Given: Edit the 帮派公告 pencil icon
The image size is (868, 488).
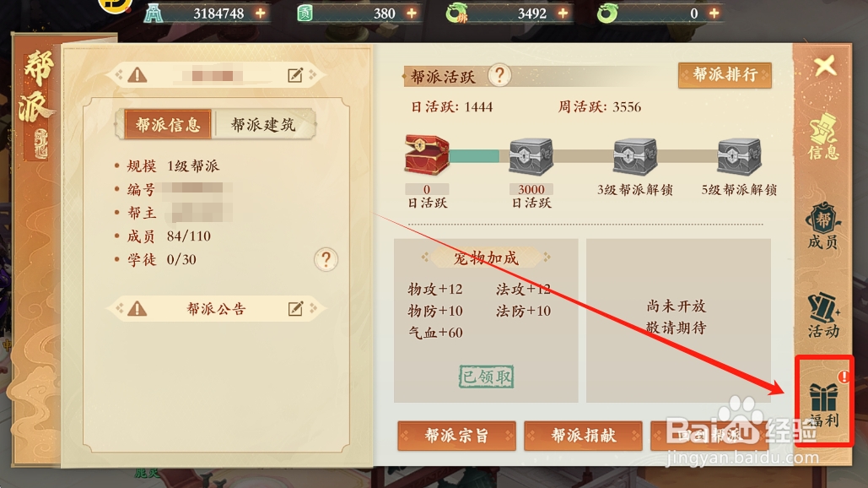Looking at the screenshot, I should point(295,308).
